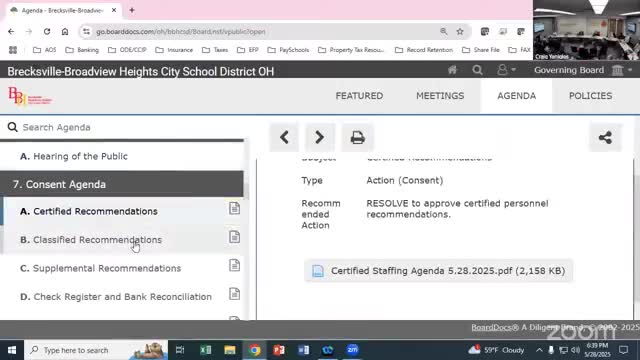Open Certified Staffing Agenda 5.28.2025.pdf attachment
The image size is (640, 360).
click(x=438, y=271)
